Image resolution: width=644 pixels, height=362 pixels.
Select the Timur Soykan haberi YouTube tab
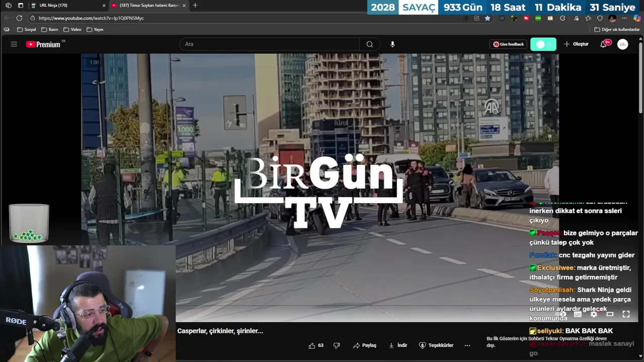click(149, 6)
